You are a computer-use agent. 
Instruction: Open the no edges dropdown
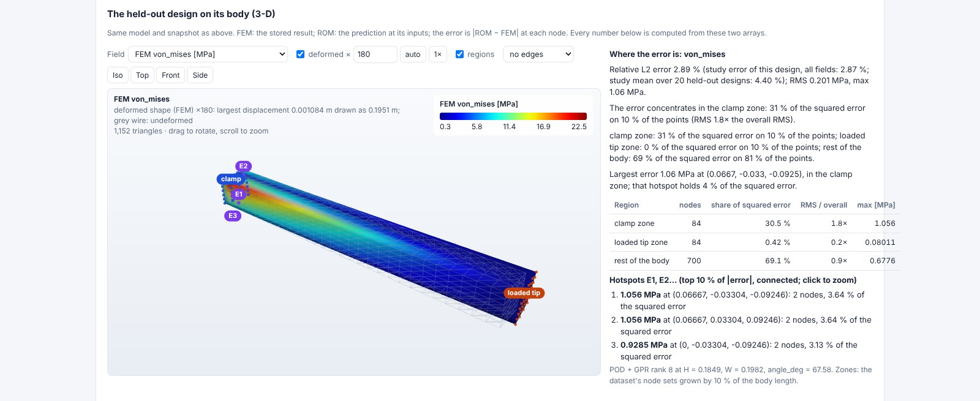(x=538, y=54)
